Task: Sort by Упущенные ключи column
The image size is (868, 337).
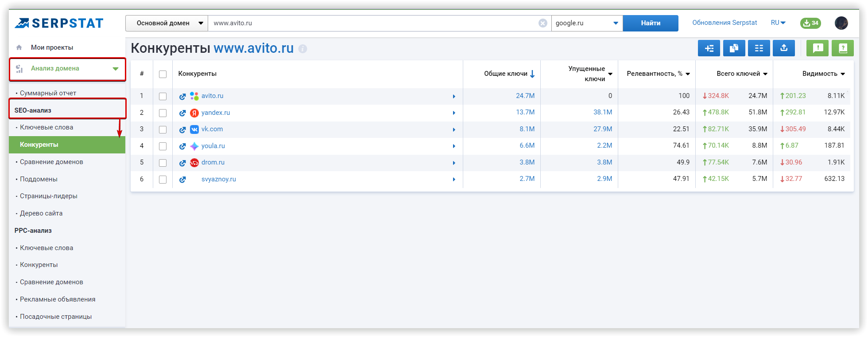Action: pyautogui.click(x=590, y=74)
